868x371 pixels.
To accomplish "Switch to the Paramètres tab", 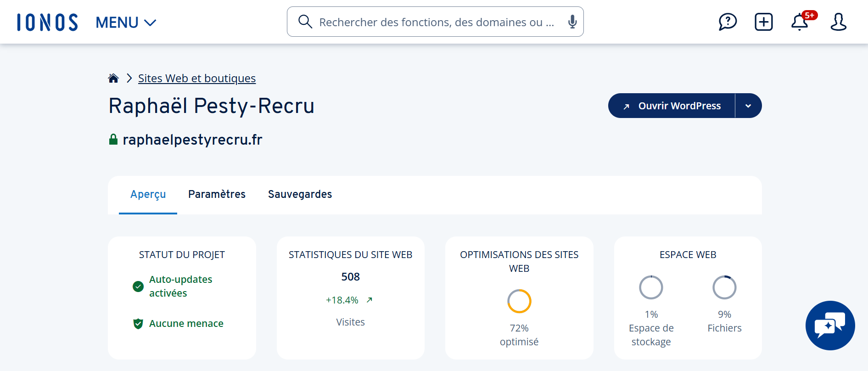I will 217,194.
